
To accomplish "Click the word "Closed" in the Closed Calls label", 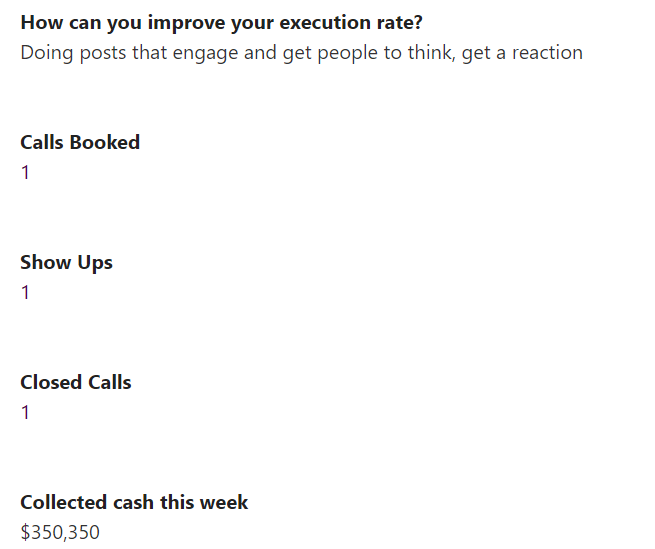I will (x=48, y=382).
